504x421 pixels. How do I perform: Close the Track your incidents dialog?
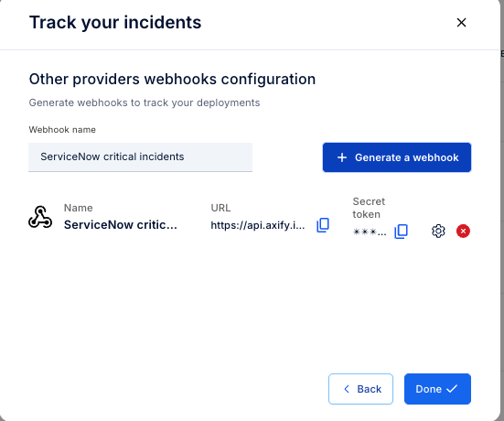(x=461, y=23)
